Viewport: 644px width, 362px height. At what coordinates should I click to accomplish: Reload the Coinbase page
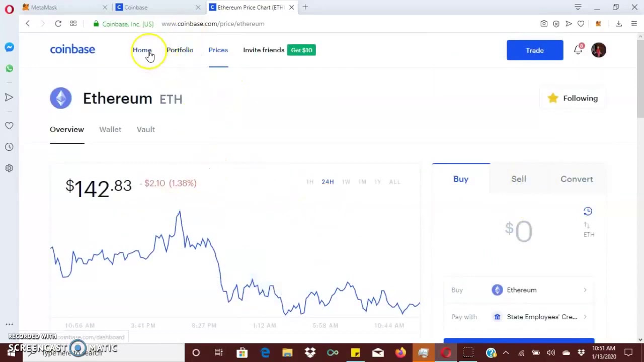(58, 24)
